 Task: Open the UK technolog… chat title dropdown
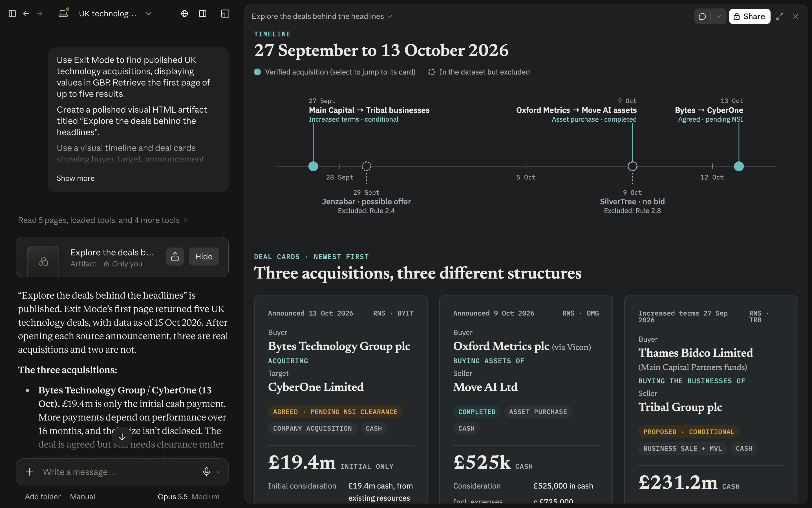(x=115, y=14)
